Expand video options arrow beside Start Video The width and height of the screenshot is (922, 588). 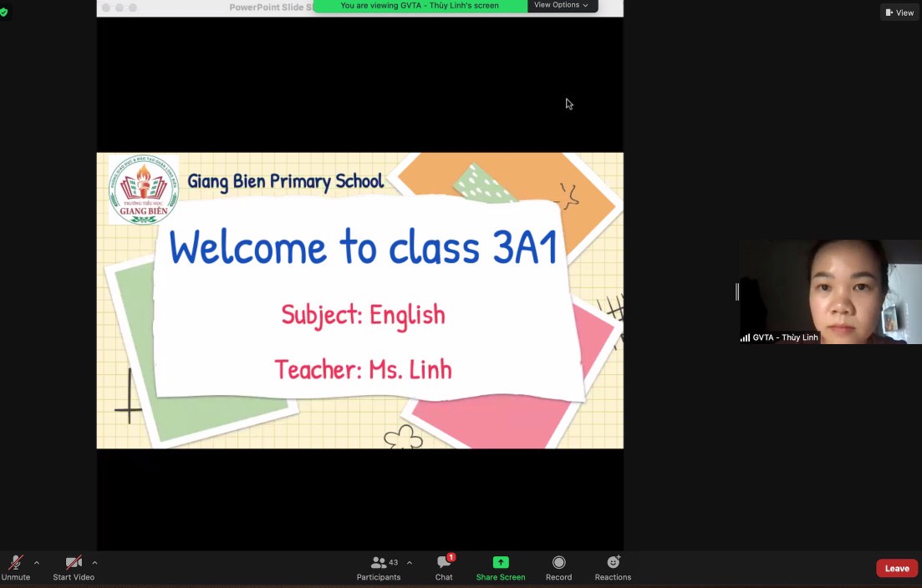pyautogui.click(x=94, y=563)
